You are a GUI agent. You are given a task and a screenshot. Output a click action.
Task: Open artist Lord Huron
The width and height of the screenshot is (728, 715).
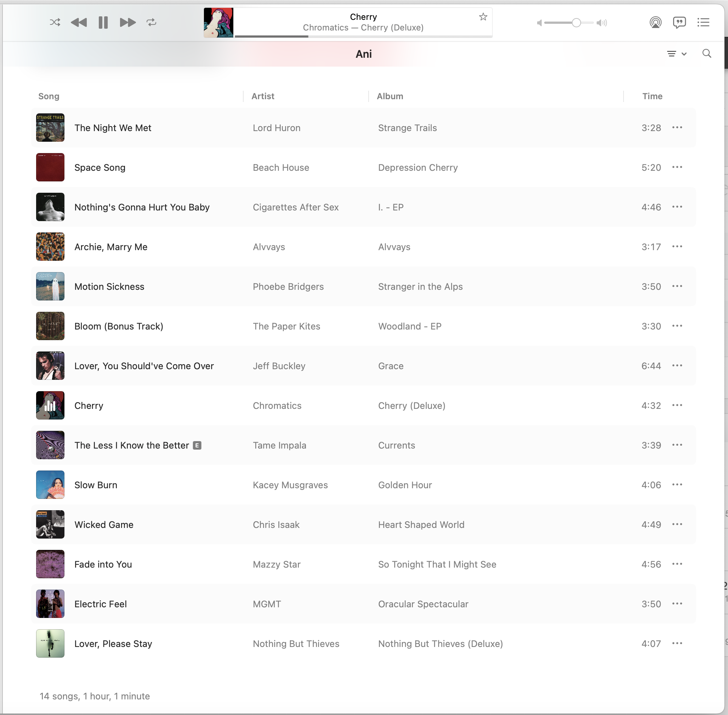(x=277, y=128)
